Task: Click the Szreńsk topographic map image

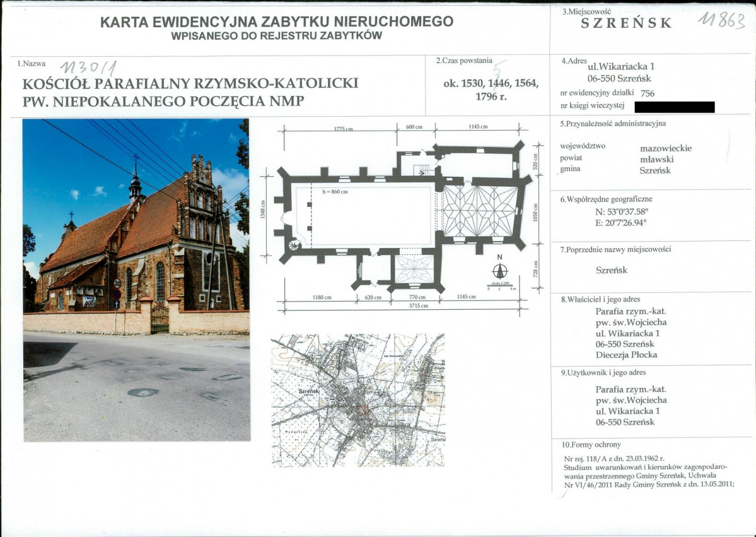Action: coord(358,400)
